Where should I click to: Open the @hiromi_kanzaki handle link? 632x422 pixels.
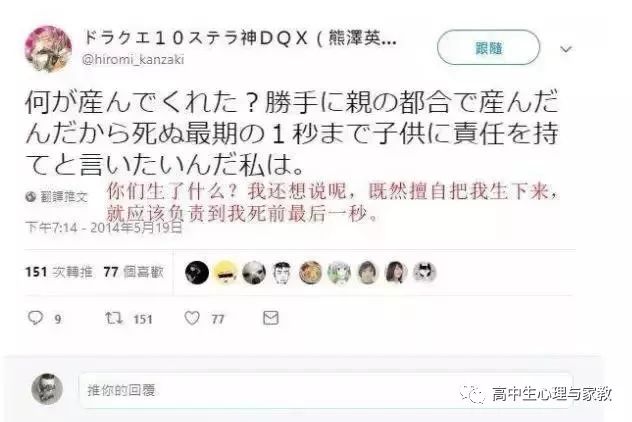[133, 60]
